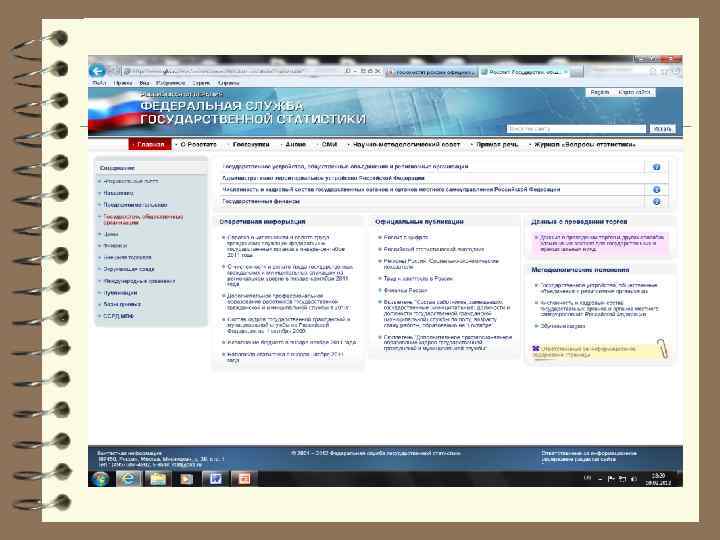The image size is (720, 540).
Task: Open the «Главная» main navigation item
Action: 150,144
